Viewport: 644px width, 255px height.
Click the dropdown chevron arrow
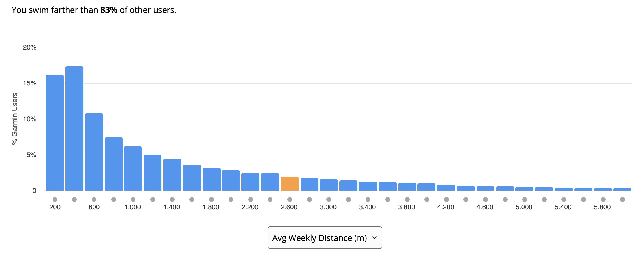pos(375,238)
